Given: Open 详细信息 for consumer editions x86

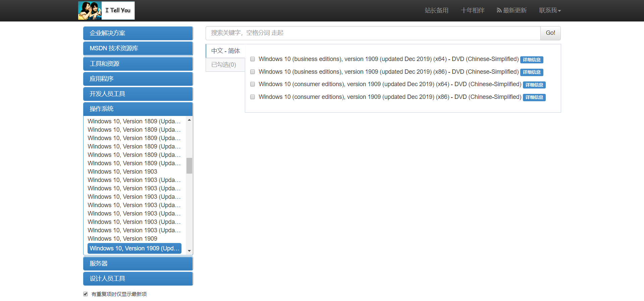Looking at the screenshot, I should coord(534,97).
